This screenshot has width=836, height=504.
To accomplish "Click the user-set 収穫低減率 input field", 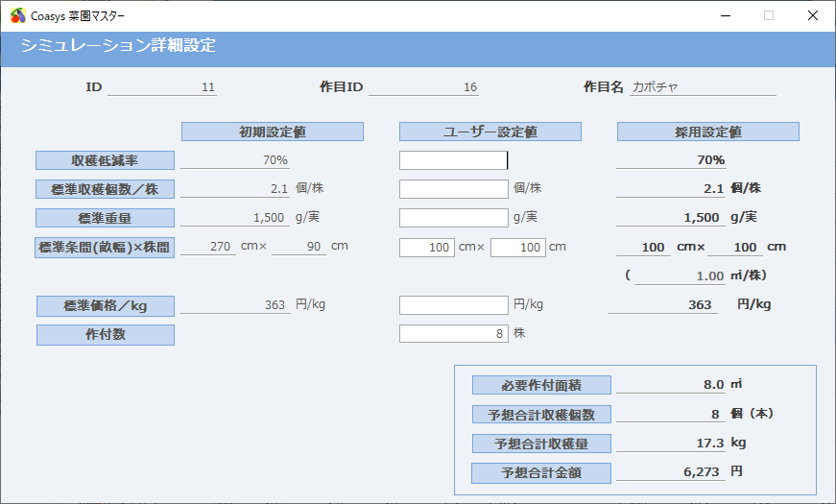I will point(453,160).
